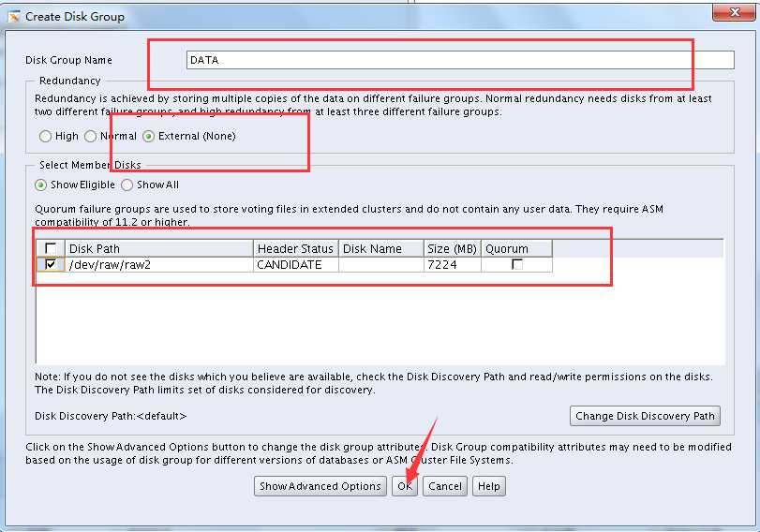
Task: Select the /dev/raw/raw2 disk path cell
Action: point(159,264)
